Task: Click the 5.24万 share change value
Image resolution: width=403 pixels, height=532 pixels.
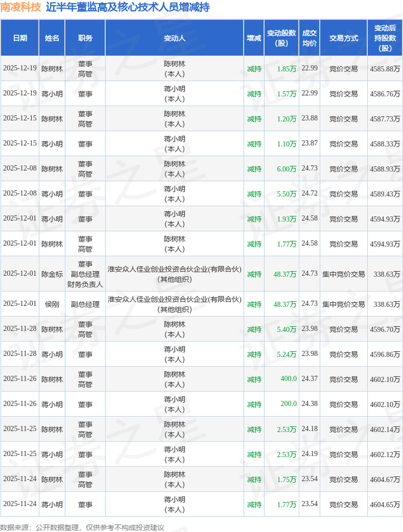Action: click(x=287, y=355)
